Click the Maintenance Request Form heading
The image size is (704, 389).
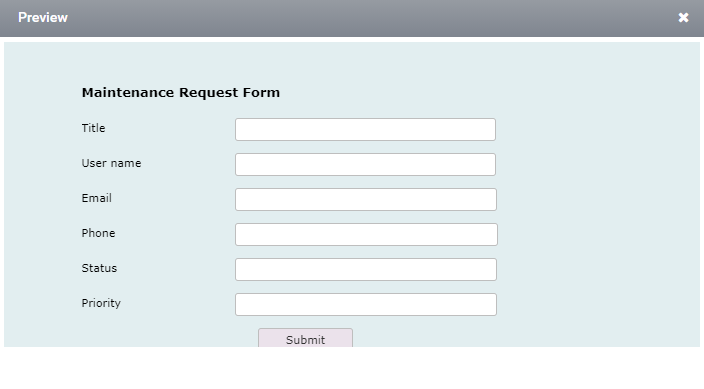(180, 93)
